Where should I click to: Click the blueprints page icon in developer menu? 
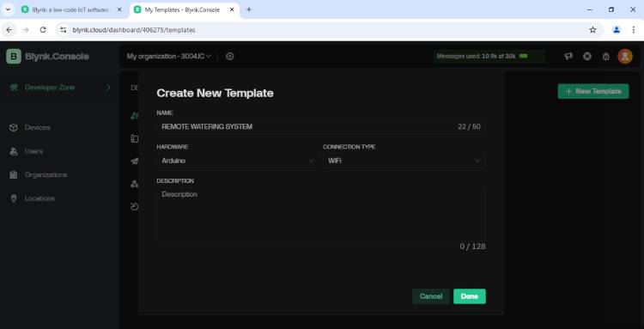click(134, 138)
